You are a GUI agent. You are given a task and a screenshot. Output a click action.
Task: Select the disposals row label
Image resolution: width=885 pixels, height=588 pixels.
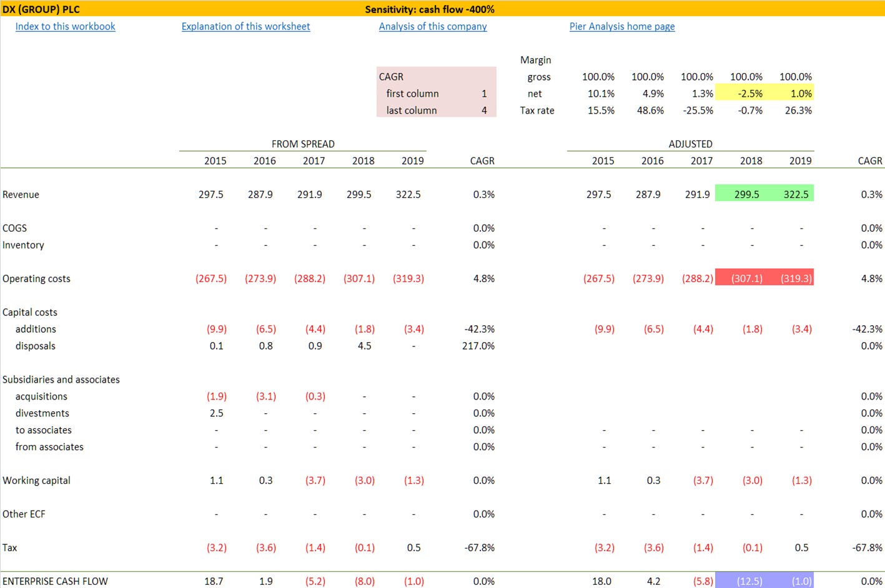(x=36, y=346)
